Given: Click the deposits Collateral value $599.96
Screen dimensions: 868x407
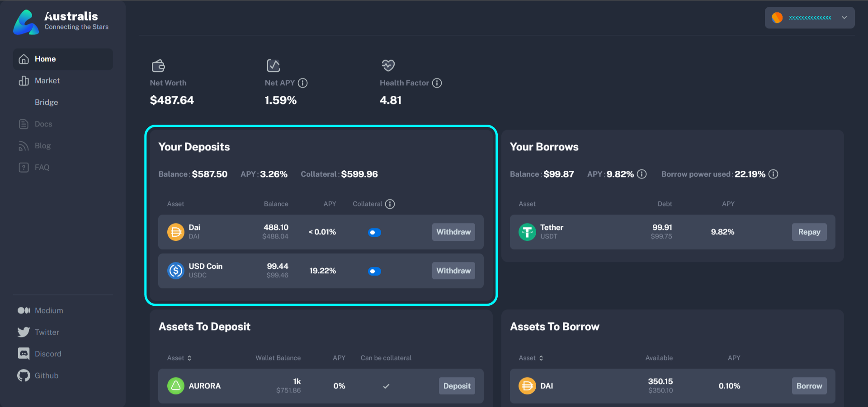Looking at the screenshot, I should [359, 174].
